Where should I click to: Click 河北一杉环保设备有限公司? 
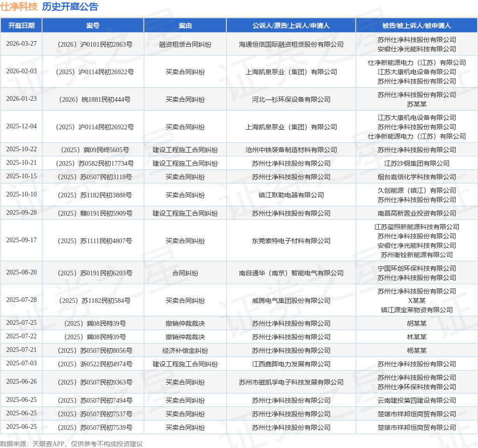[291, 99]
